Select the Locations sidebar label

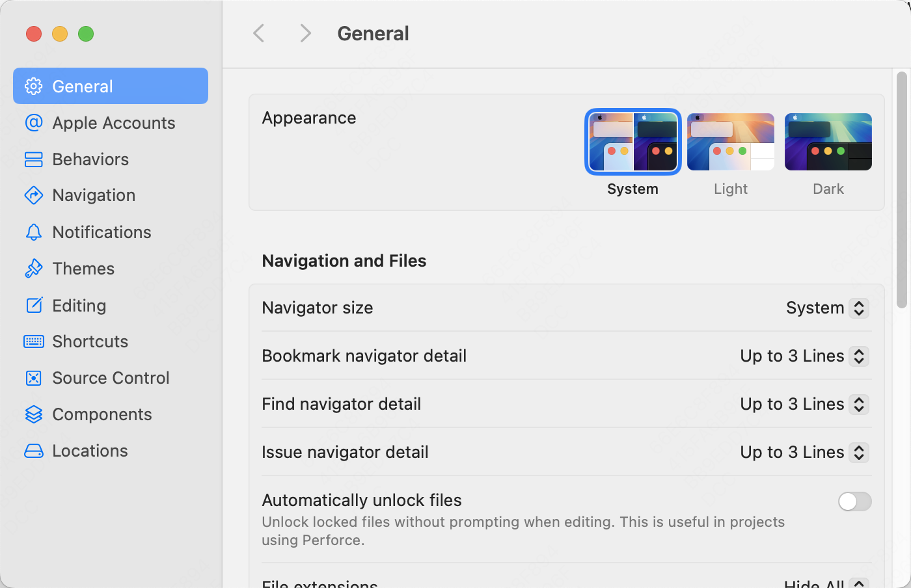click(90, 451)
